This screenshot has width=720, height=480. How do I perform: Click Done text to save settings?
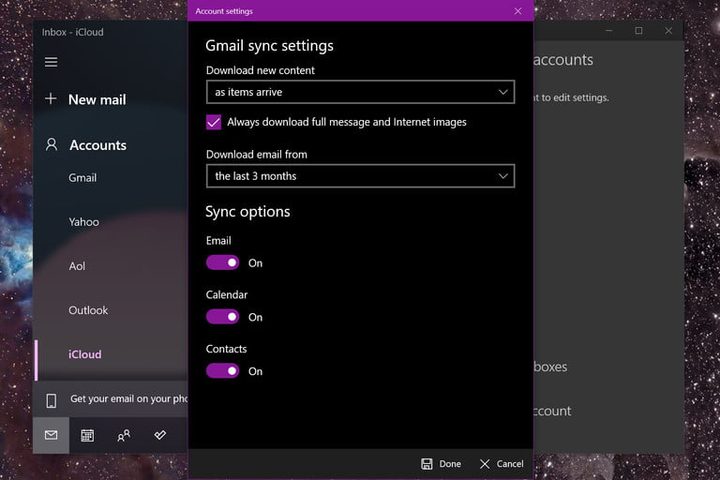pyautogui.click(x=450, y=464)
